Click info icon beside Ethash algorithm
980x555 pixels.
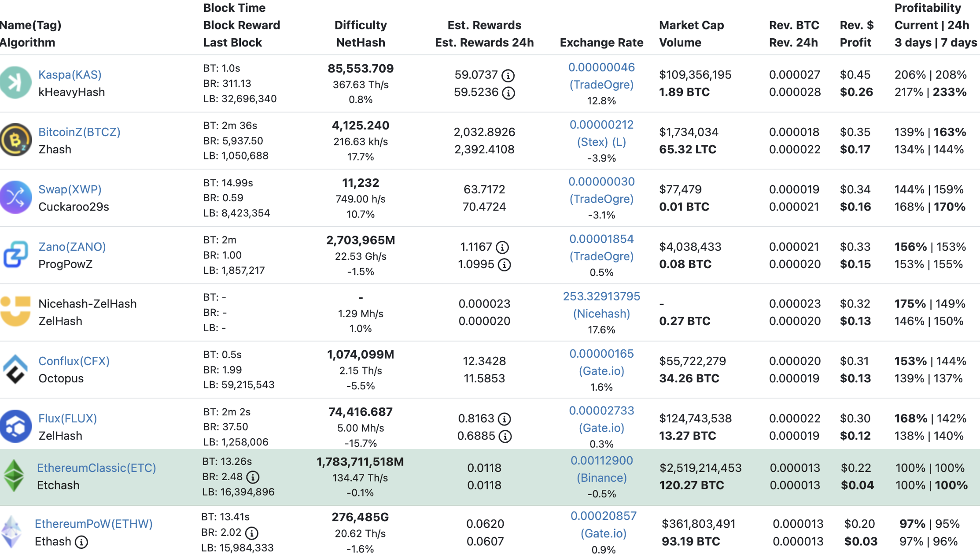(x=81, y=542)
